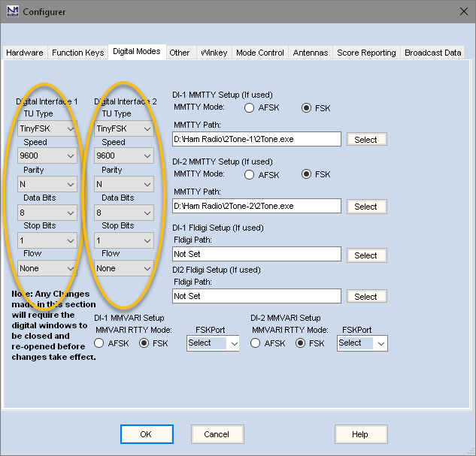Open the Winkey tab

pyautogui.click(x=214, y=53)
